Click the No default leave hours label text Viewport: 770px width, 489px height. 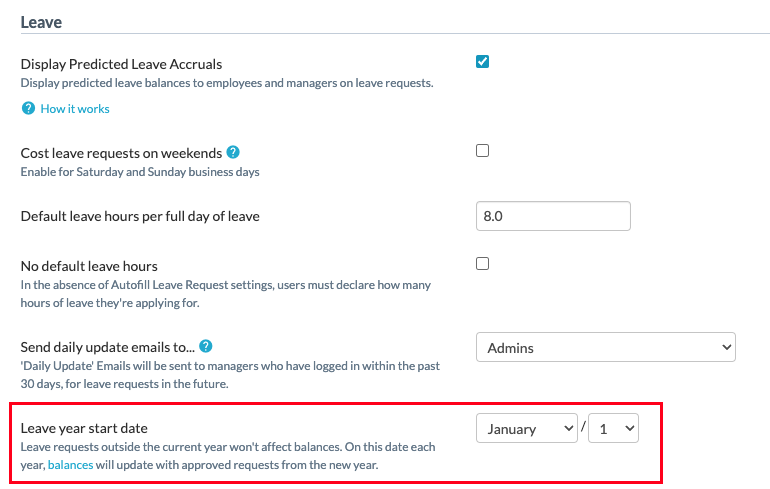click(x=89, y=266)
